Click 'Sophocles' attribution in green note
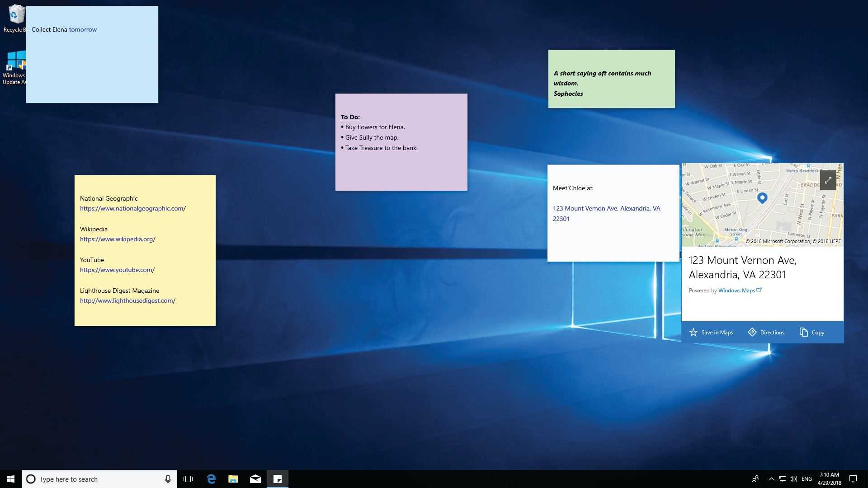The height and width of the screenshot is (488, 868). [568, 94]
